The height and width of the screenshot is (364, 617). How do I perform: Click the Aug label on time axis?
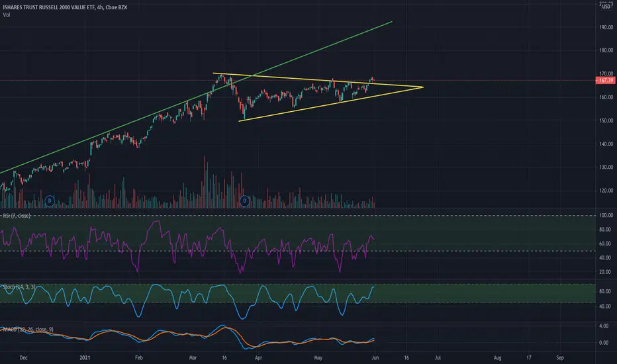point(497,357)
